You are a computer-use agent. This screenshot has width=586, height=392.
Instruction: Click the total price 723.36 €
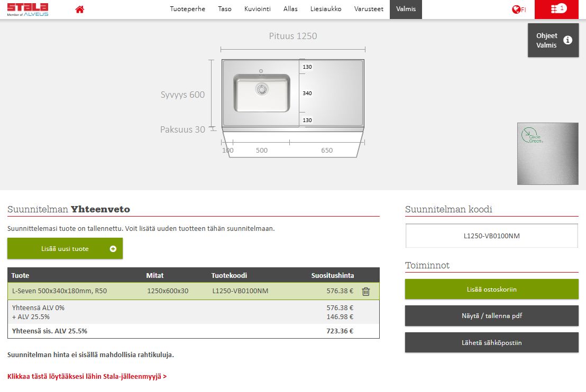340,331
